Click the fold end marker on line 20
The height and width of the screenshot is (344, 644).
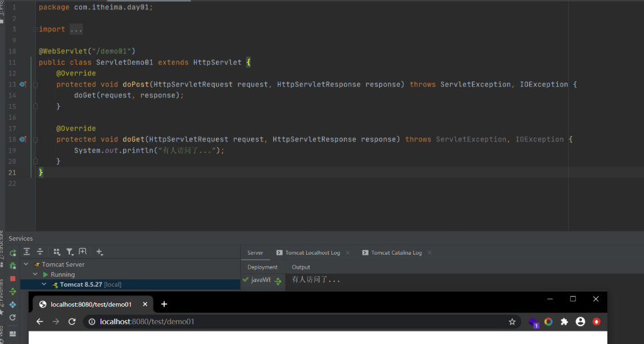35,161
